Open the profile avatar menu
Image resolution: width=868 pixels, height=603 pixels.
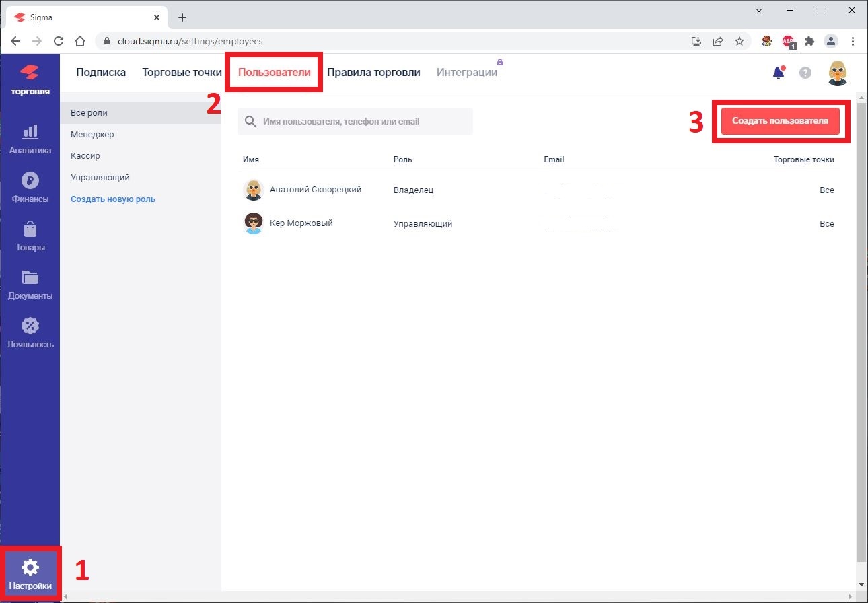837,73
